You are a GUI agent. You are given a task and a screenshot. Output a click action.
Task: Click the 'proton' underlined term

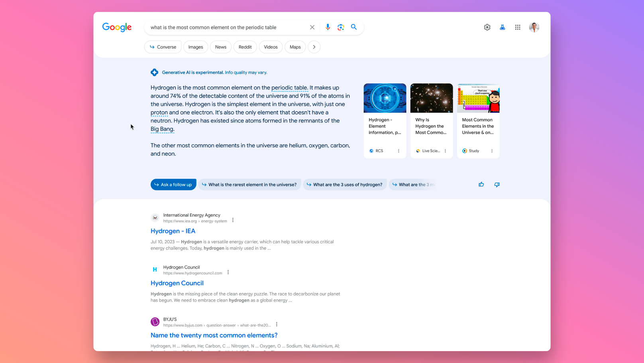pos(159,112)
